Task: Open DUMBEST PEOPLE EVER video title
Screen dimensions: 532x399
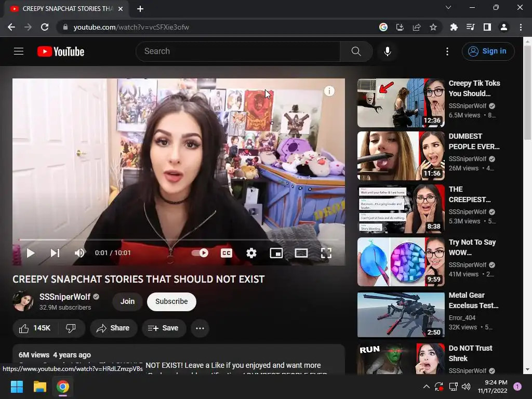Action: [474, 141]
